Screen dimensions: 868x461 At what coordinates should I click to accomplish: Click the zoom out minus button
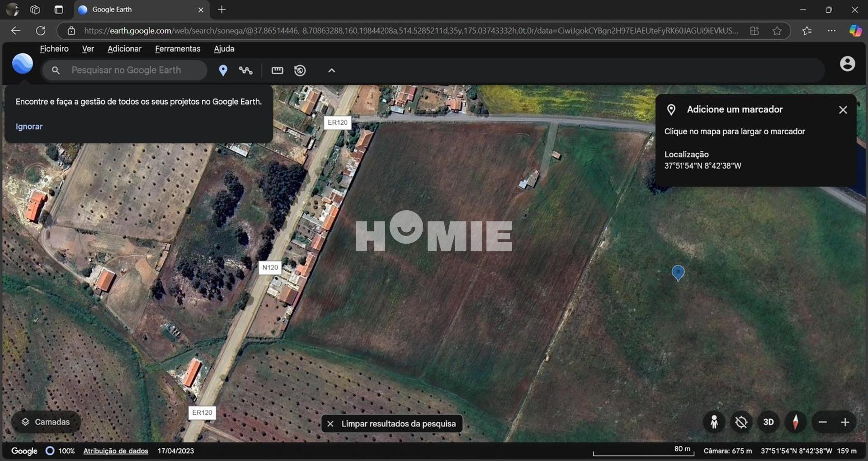[822, 422]
